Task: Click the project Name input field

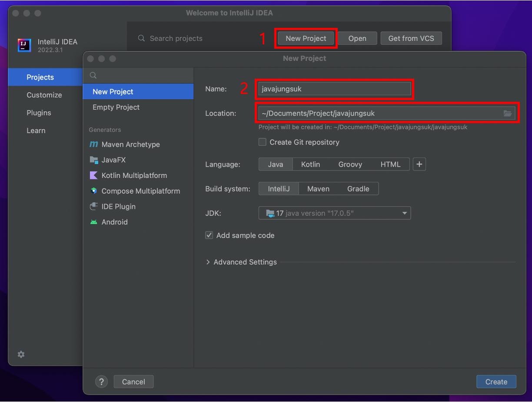Action: (335, 89)
